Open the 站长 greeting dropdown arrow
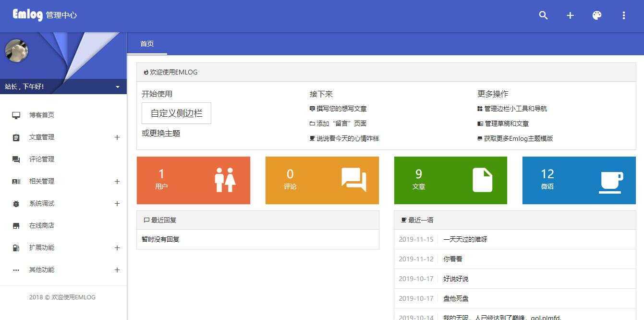The width and height of the screenshot is (644, 320). pos(117,86)
